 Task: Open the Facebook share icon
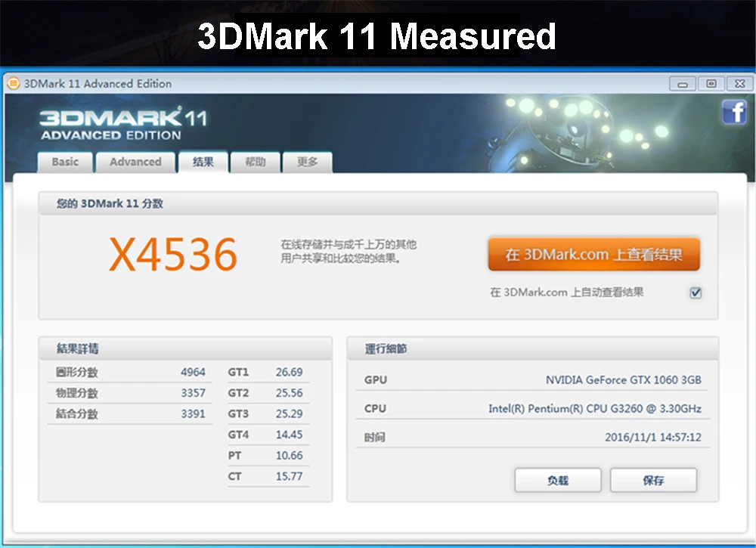click(734, 112)
